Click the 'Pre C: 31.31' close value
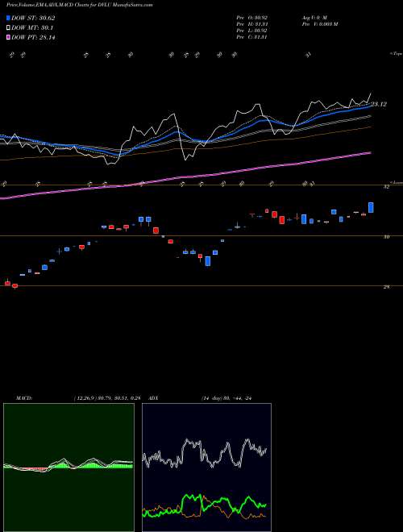Viewport: 403px width, 532px height. coord(253,37)
